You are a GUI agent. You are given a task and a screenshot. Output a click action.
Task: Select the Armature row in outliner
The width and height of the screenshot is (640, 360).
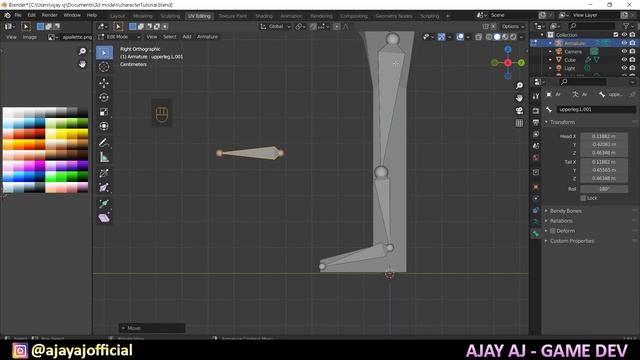coord(584,43)
